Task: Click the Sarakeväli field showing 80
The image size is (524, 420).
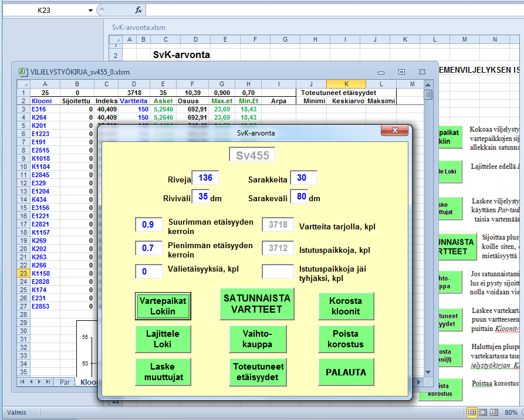Action: coord(299,197)
